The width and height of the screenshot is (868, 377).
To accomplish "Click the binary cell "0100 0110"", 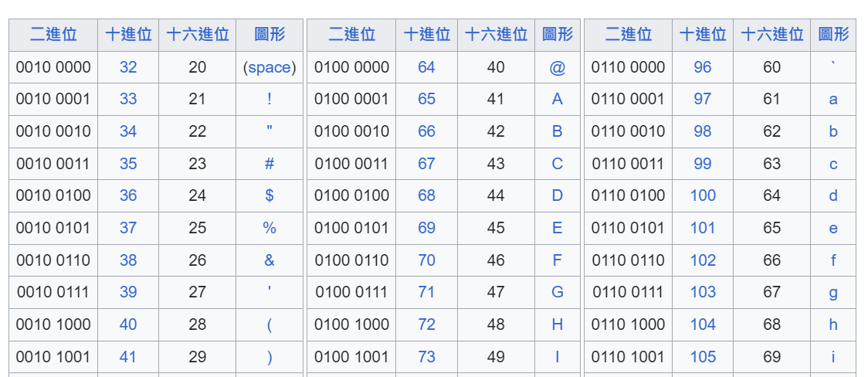I will pos(351,260).
